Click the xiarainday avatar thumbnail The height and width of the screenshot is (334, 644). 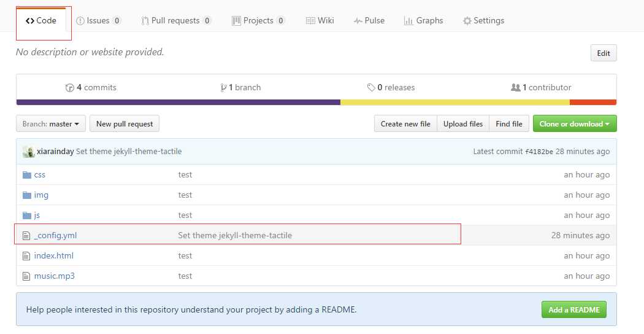point(28,152)
